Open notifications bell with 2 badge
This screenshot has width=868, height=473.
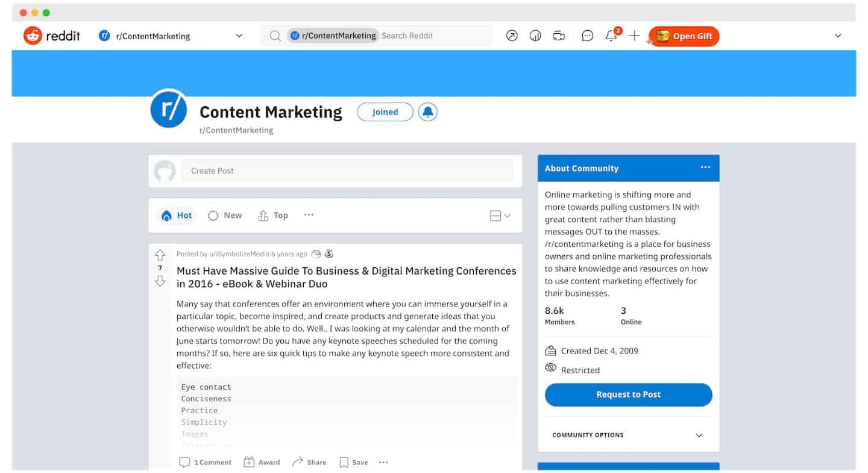(612, 35)
